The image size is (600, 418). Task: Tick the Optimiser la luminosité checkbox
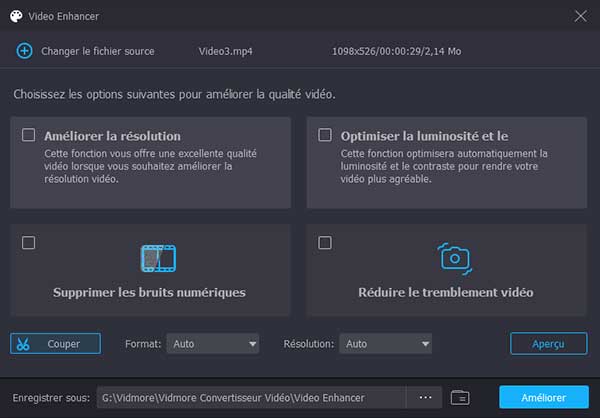point(324,135)
